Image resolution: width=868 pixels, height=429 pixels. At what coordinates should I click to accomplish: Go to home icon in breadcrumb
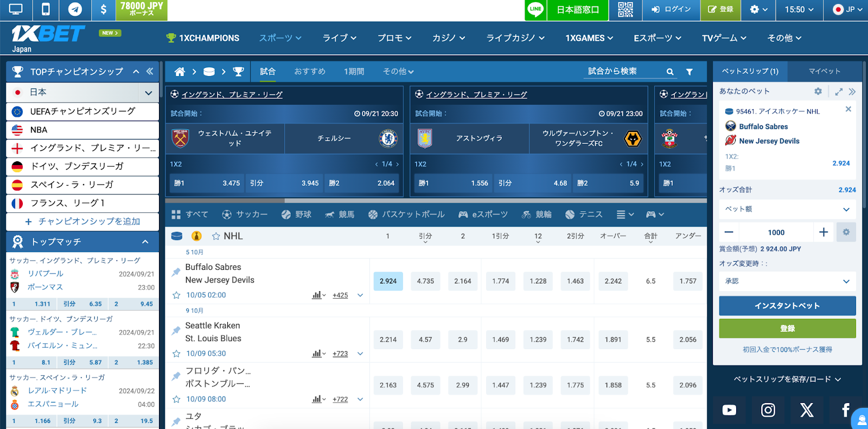pyautogui.click(x=180, y=71)
